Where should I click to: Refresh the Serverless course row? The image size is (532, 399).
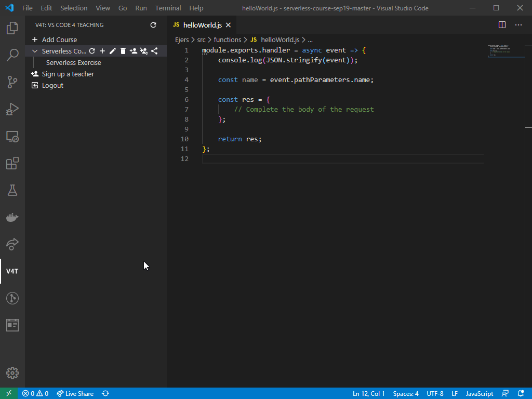coord(92,51)
